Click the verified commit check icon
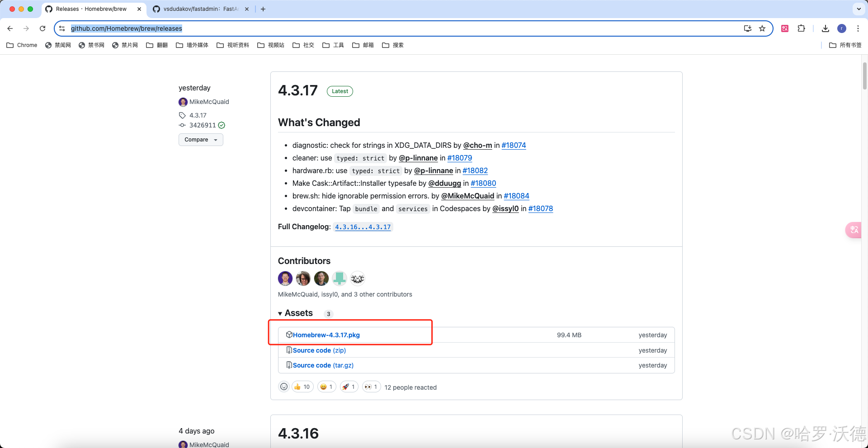Screen dimensions: 868x448 pos(222,125)
